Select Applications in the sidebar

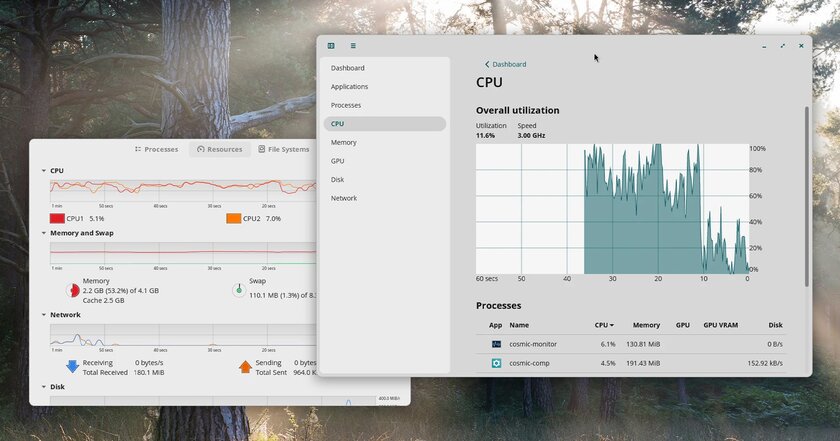[385, 87]
